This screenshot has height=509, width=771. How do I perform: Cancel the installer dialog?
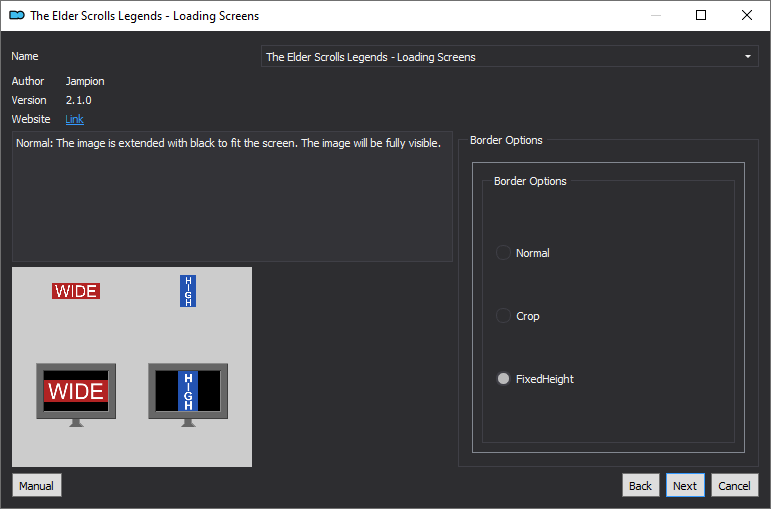coord(735,485)
